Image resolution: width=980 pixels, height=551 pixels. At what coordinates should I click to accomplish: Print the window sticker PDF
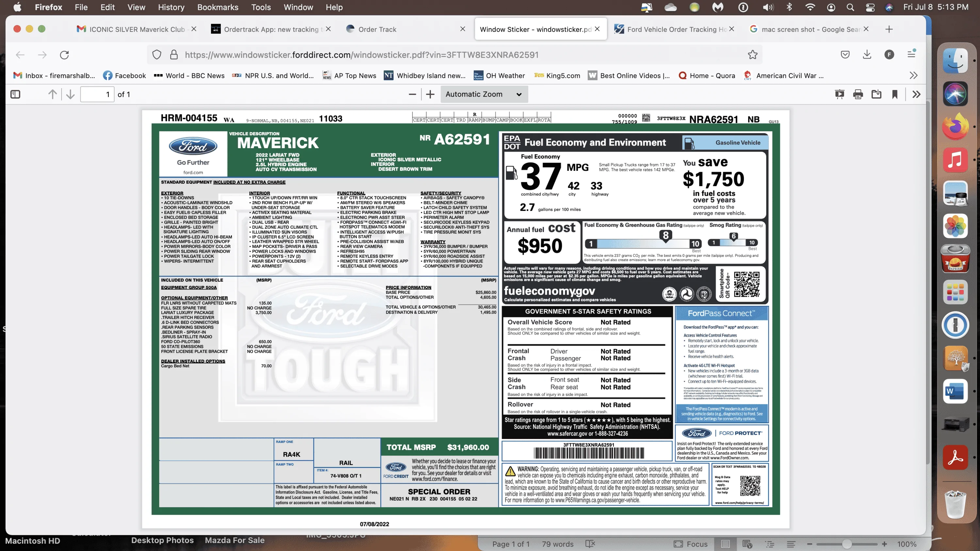(x=858, y=94)
